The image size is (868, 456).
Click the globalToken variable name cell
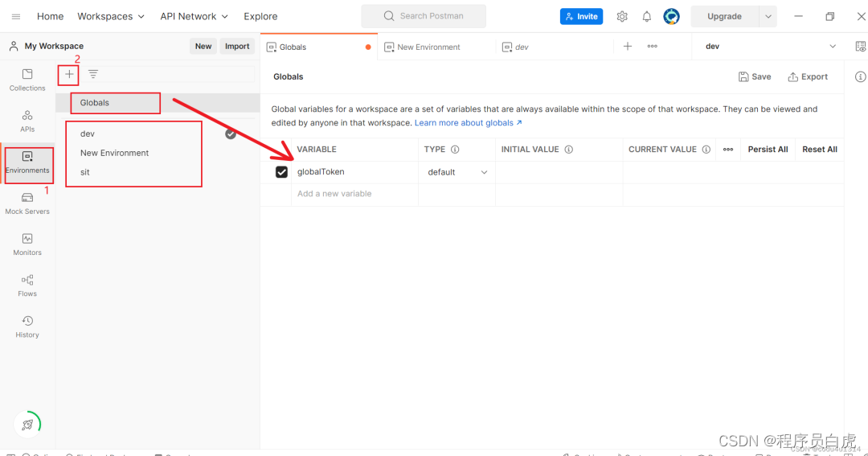tap(355, 172)
